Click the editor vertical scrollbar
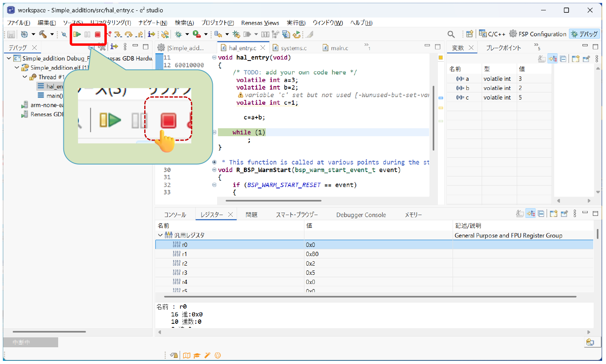The height and width of the screenshot is (364, 606). (x=433, y=118)
